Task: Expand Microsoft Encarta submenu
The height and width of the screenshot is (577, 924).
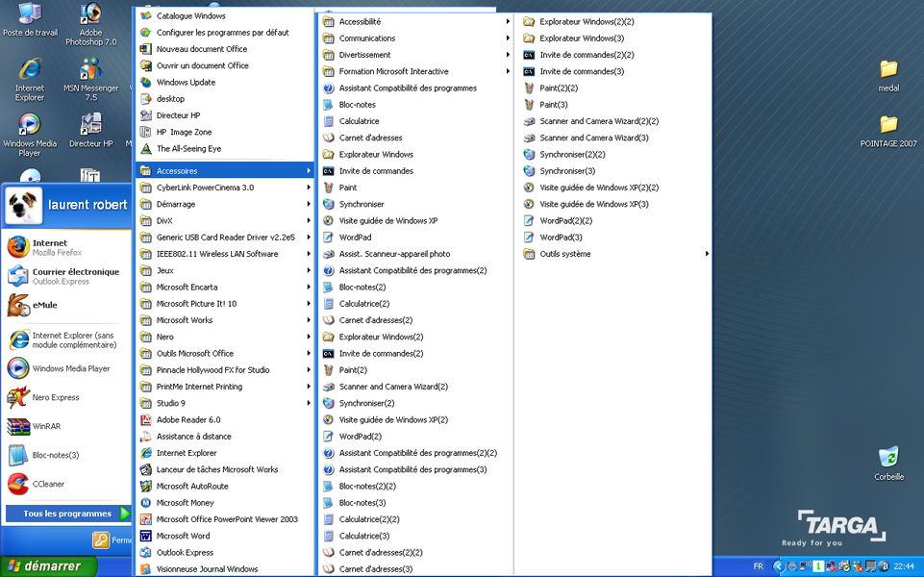Action: [x=224, y=287]
